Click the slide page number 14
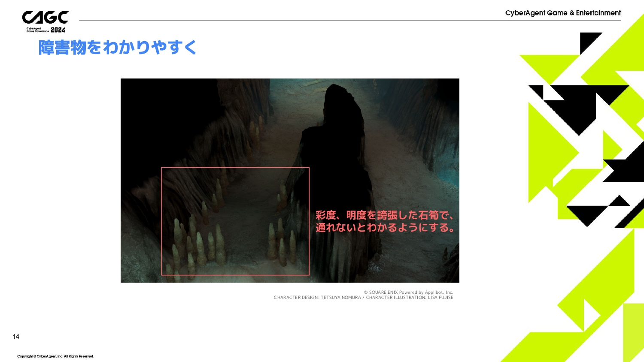Image resolution: width=644 pixels, height=362 pixels. (x=16, y=337)
